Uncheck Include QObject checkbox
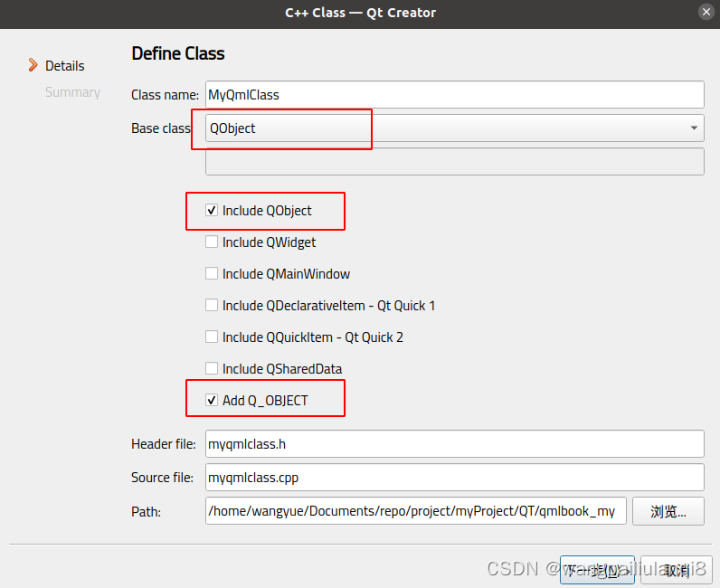Screen dimensions: 720x588 coord(212,211)
